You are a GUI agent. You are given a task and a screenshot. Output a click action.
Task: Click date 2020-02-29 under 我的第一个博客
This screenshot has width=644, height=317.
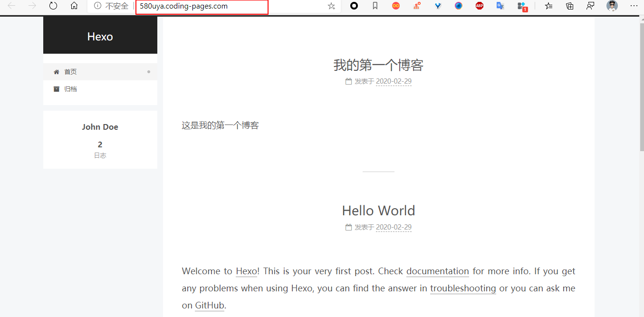click(394, 81)
